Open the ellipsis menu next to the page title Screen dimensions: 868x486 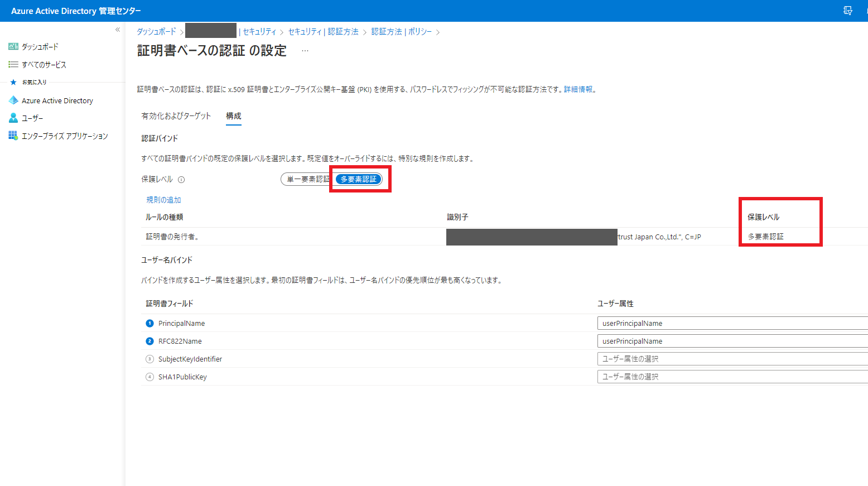[x=305, y=50]
